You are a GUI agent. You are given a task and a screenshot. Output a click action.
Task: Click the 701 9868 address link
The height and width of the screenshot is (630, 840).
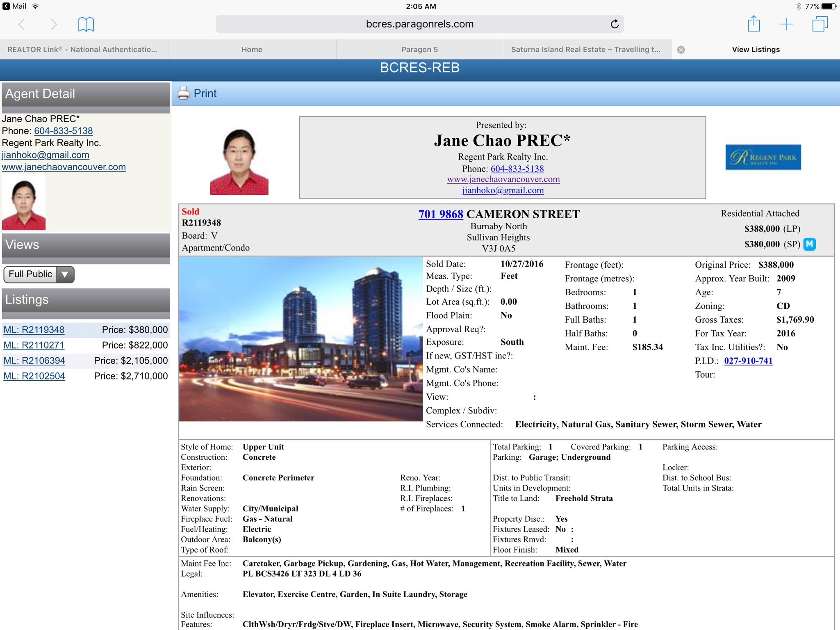coord(440,214)
